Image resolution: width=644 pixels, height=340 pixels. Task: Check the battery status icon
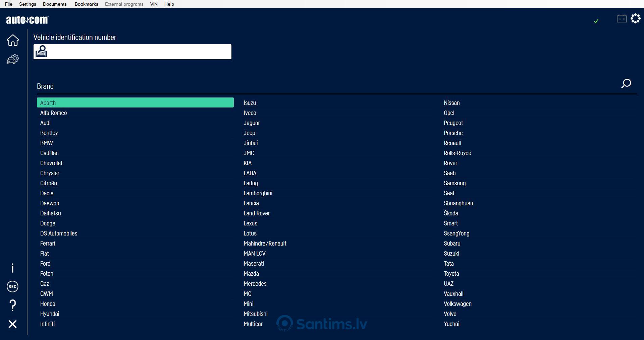[622, 18]
